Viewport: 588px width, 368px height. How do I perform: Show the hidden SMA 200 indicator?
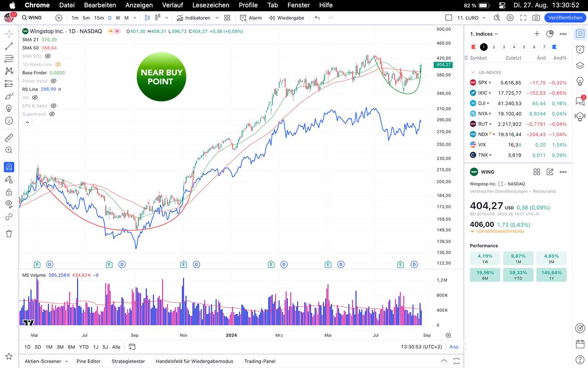click(48, 56)
